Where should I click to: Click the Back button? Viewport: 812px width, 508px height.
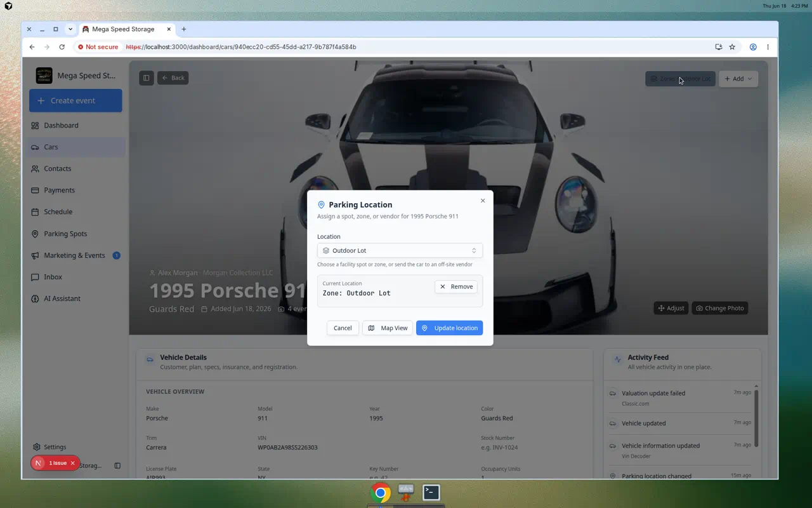click(173, 78)
